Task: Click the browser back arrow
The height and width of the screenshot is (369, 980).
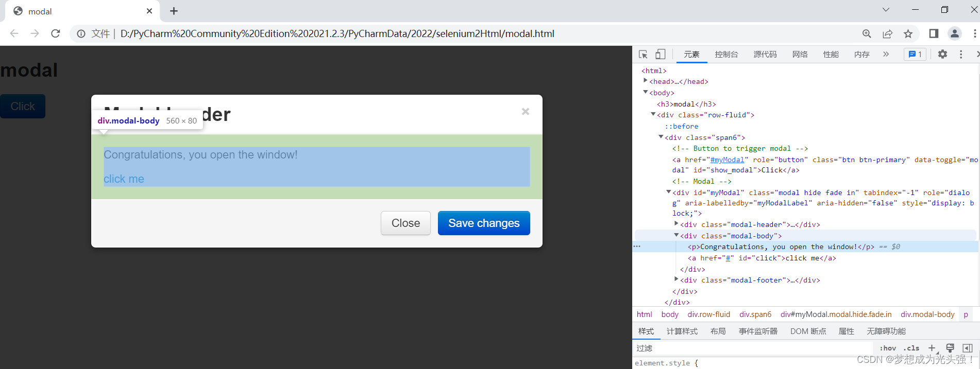Action: click(x=14, y=33)
